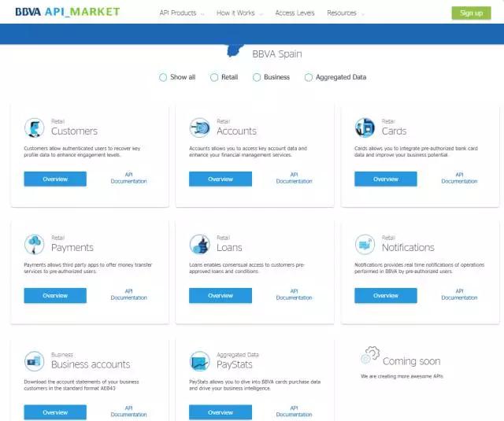
Task: Open Payments API Documentation link
Action: (x=128, y=294)
